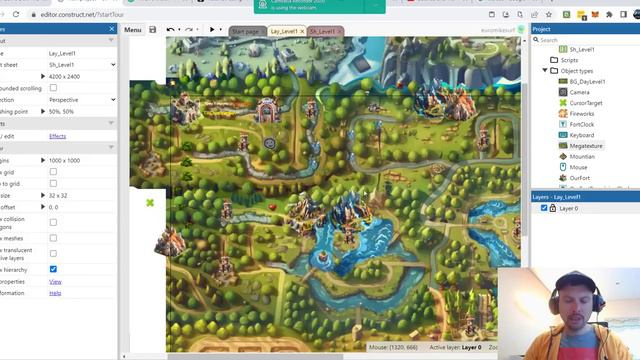
Task: Select the CursorTarget object type
Action: pos(586,103)
